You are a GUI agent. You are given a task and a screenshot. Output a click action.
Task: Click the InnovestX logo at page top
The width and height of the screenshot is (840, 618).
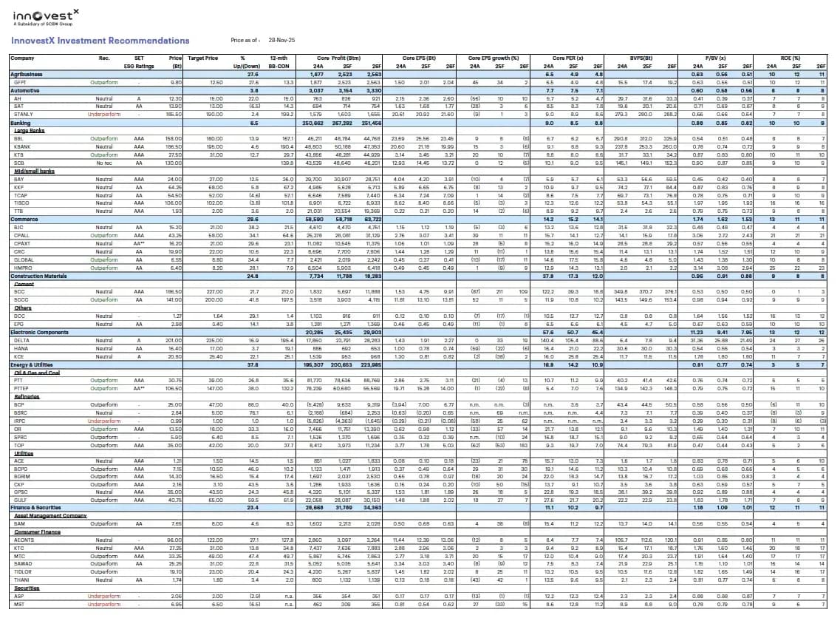click(x=46, y=17)
